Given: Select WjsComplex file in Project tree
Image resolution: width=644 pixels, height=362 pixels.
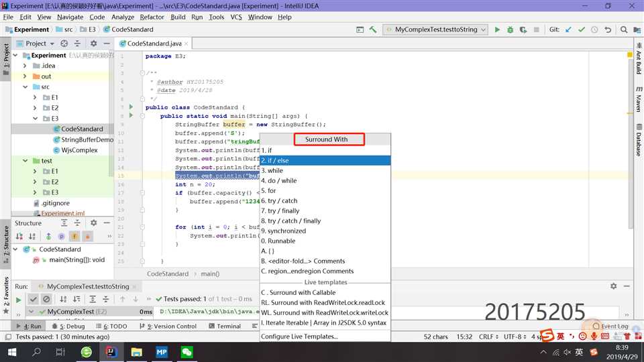Looking at the screenshot, I should point(76,150).
